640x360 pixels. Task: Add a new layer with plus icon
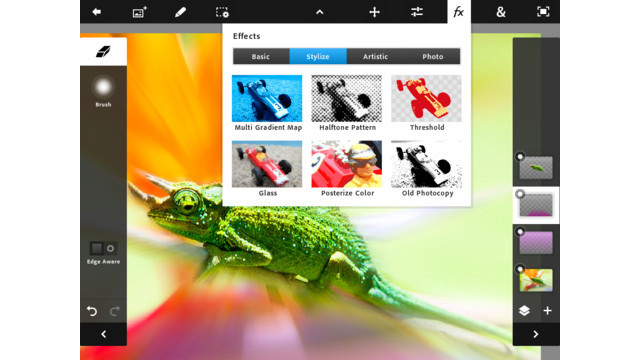(547, 311)
